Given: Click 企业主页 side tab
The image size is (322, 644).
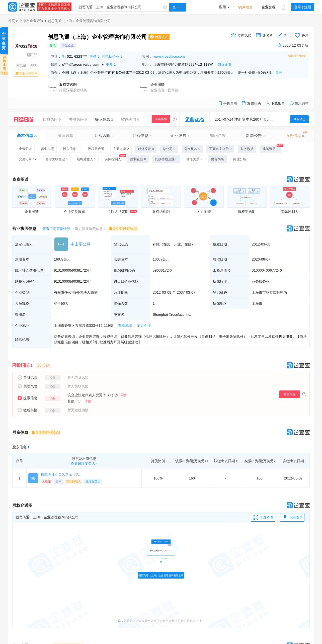Looking at the screenshot, I should (4, 41).
